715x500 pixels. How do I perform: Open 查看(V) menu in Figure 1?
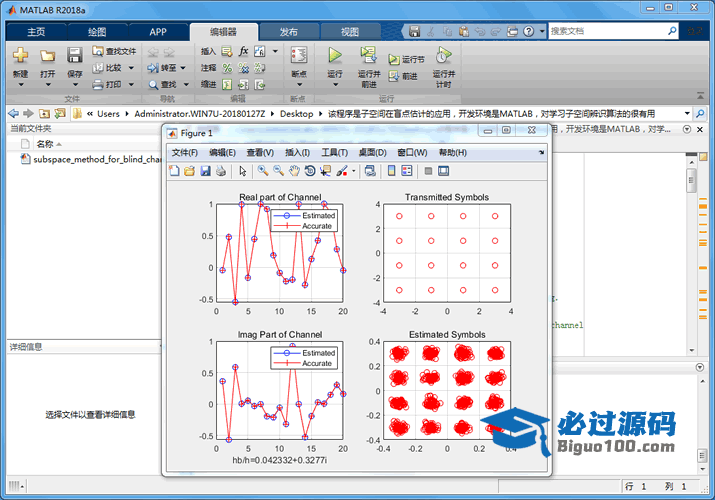260,153
